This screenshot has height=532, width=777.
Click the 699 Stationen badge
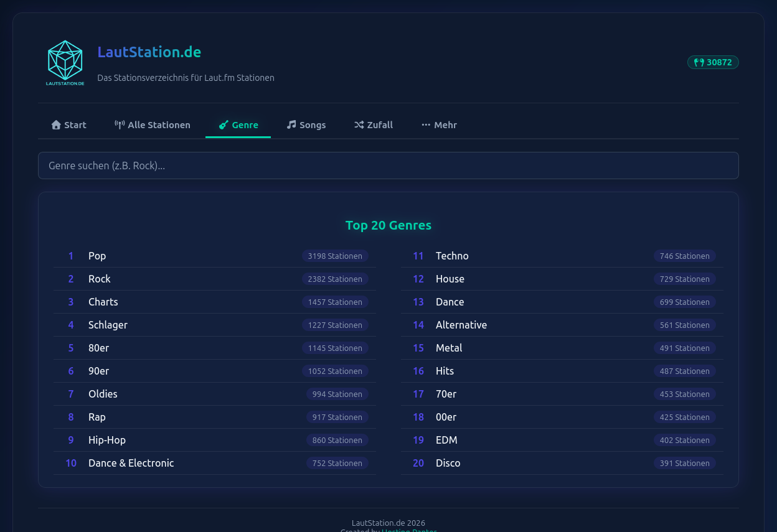pos(684,302)
